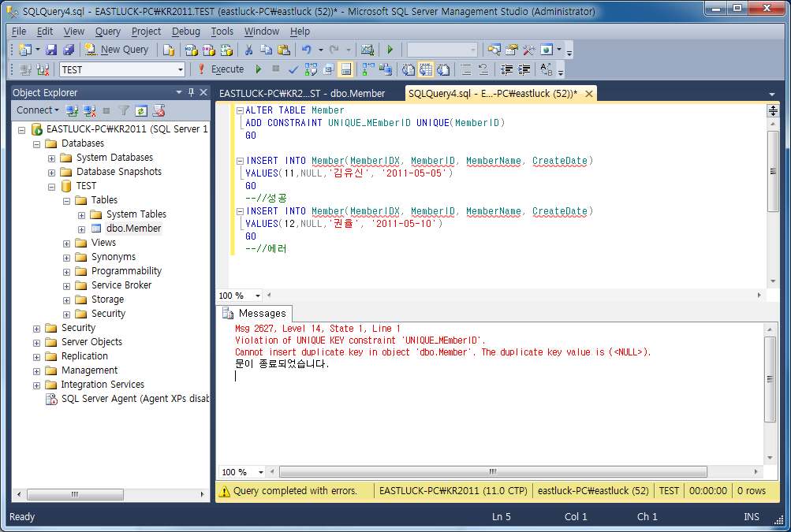Open the Undo history dropdown arrow
This screenshot has width=791, height=532.
[x=320, y=50]
